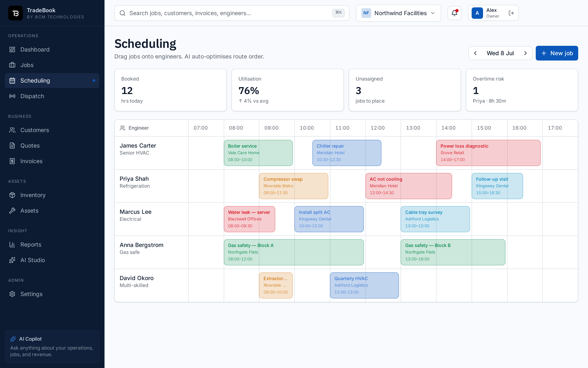
Task: Focus the global search field
Action: (x=232, y=13)
